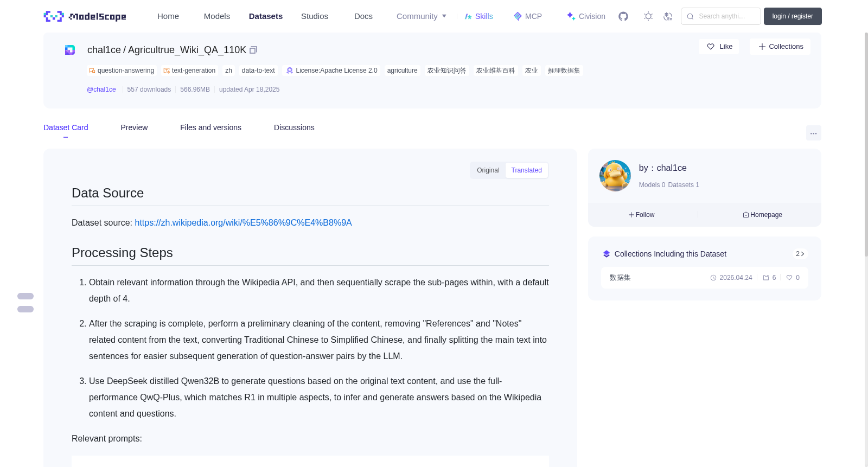The image size is (868, 467).
Task: Click the login / register button
Action: coord(793,16)
